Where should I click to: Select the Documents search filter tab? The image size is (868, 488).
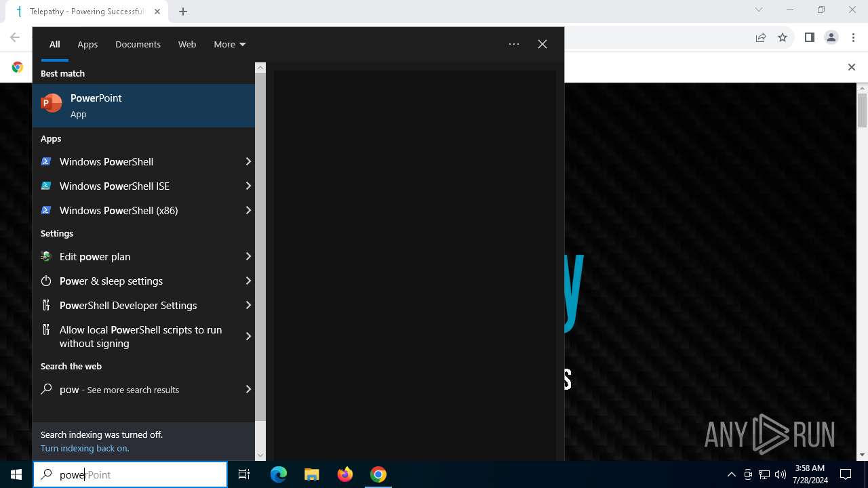click(138, 44)
